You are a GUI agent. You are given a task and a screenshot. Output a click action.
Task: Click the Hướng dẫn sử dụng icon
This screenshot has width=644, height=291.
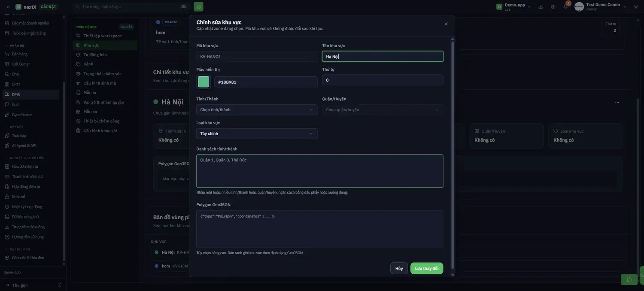tap(7, 237)
